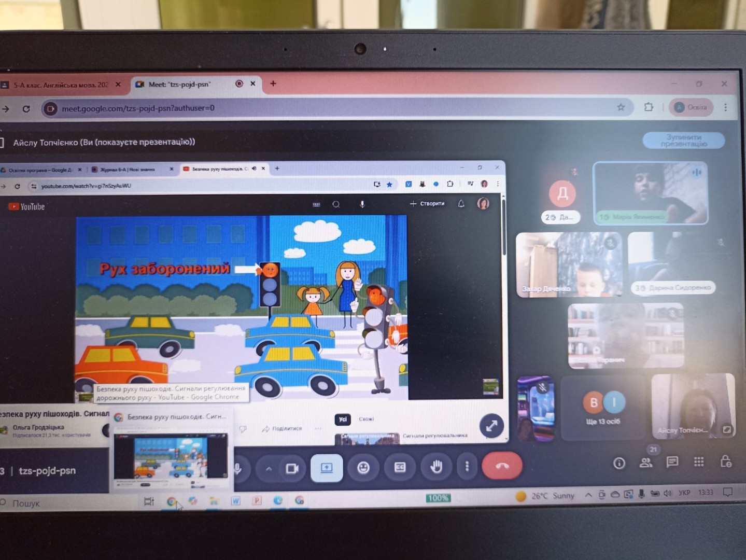Click УКР keyboard language indicator

click(684, 493)
